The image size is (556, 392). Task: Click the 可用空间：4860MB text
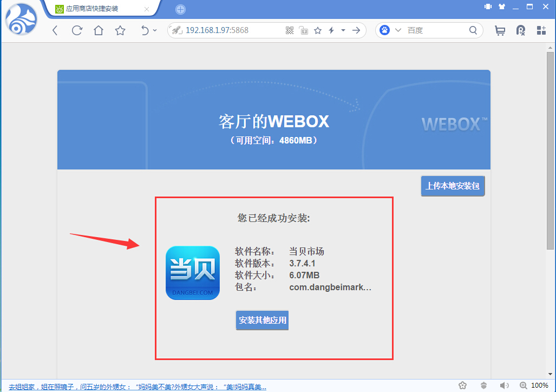click(274, 140)
